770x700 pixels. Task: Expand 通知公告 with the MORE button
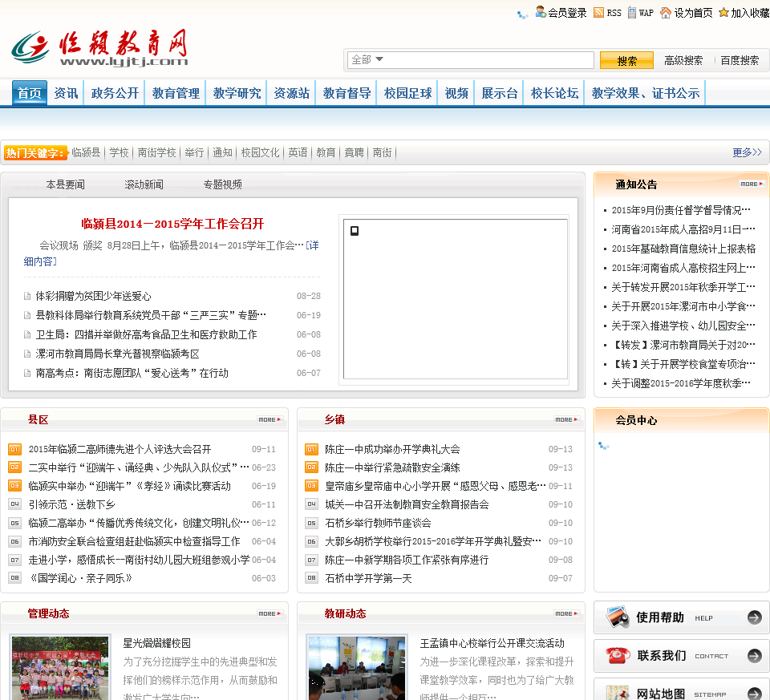click(x=752, y=184)
